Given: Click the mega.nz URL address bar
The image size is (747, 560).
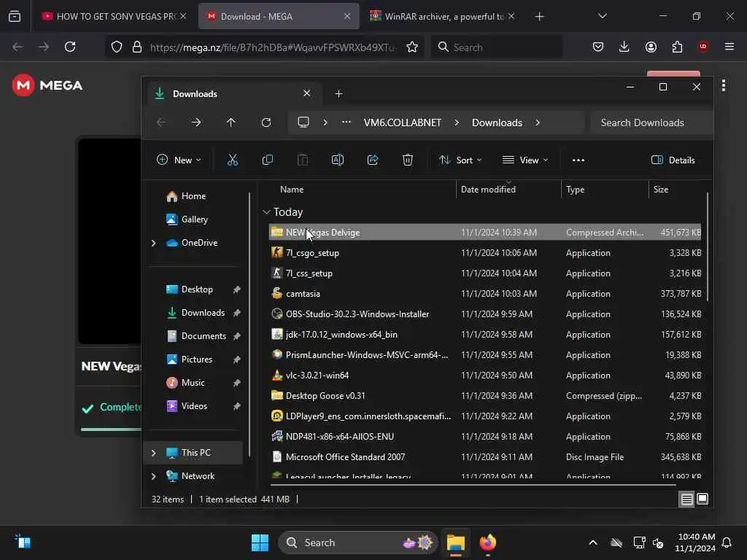Looking at the screenshot, I should (x=271, y=47).
